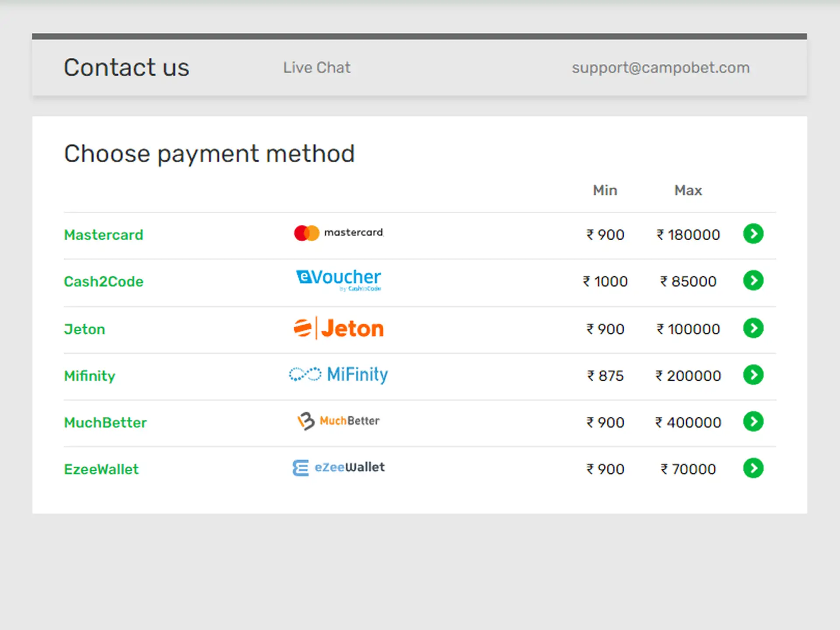
Task: Click the Contact us heading
Action: pos(126,68)
